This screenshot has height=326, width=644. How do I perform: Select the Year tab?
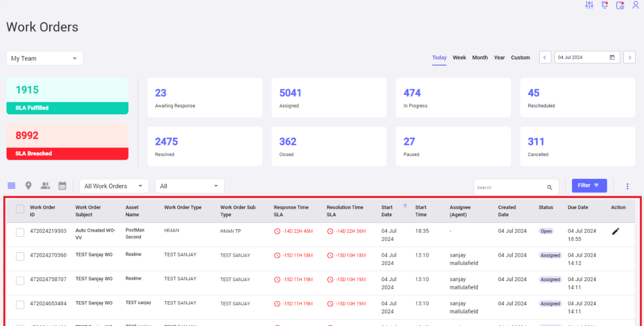[x=499, y=57]
